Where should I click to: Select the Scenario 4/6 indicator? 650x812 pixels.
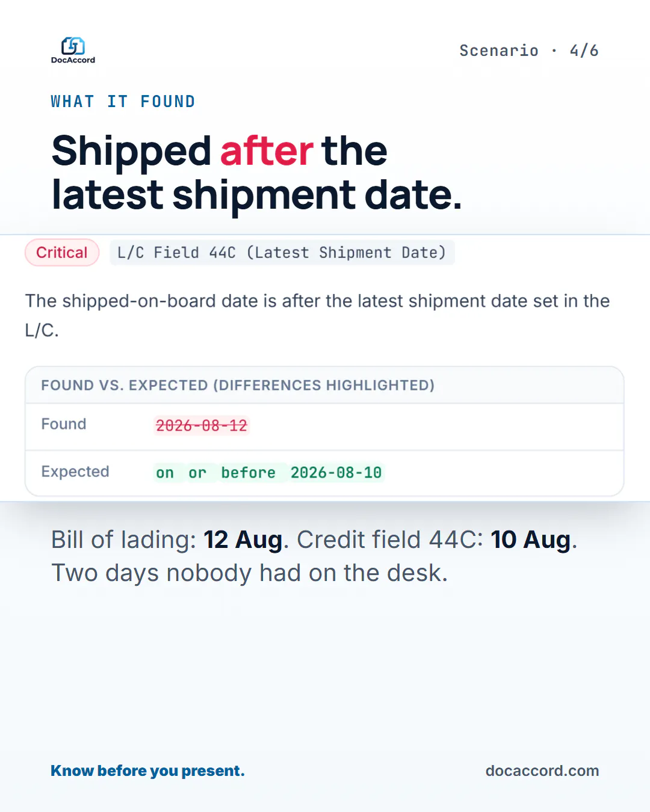529,51
